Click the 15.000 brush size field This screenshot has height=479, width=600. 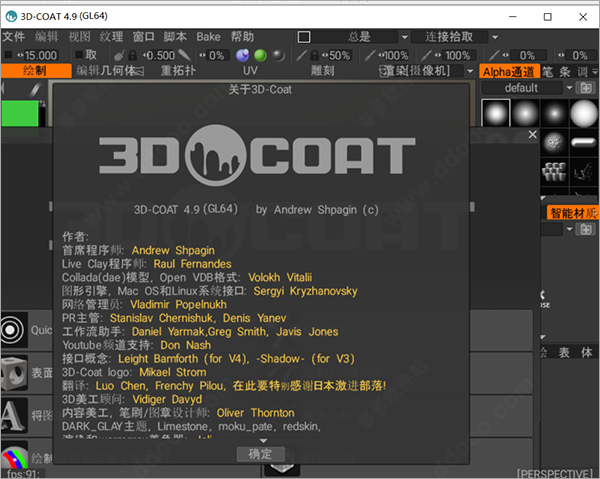point(40,55)
